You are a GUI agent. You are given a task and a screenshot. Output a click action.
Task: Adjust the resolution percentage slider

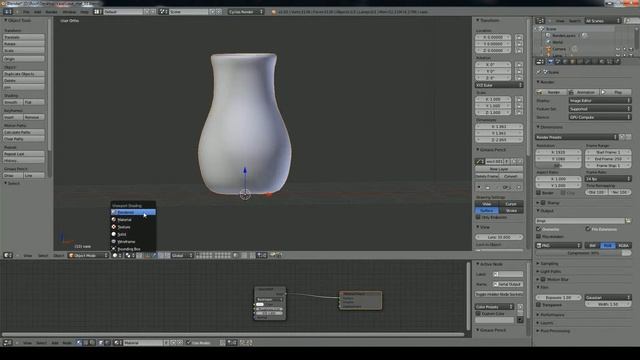click(558, 165)
